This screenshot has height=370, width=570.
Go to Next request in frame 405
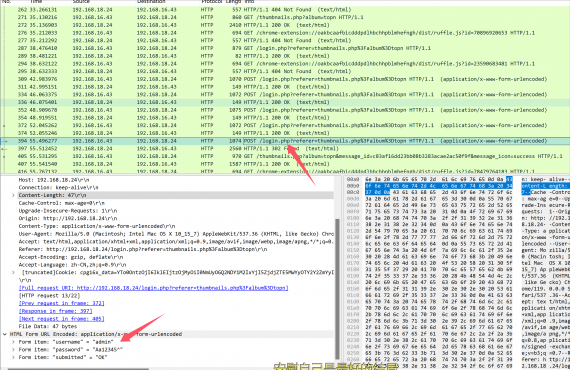pos(61,319)
